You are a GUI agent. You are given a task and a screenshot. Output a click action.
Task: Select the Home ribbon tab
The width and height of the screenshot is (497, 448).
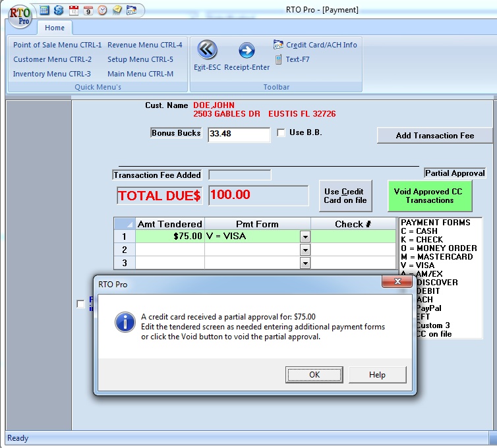pos(55,28)
